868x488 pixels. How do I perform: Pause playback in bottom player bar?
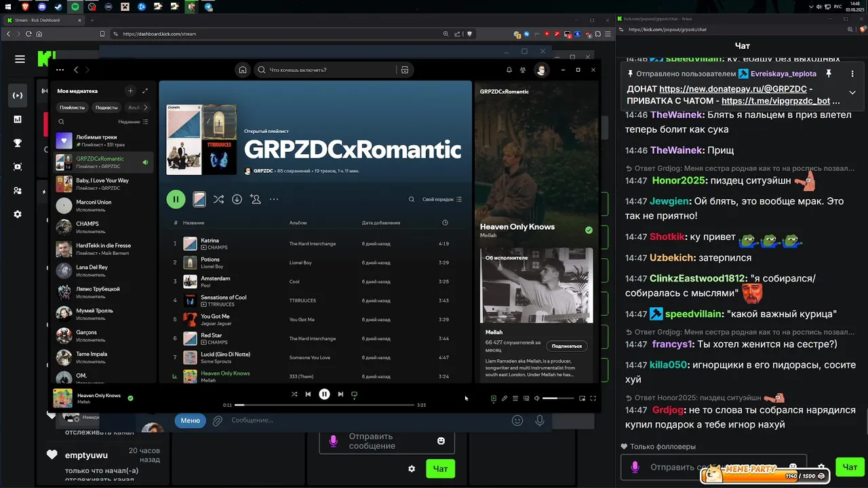coord(324,394)
